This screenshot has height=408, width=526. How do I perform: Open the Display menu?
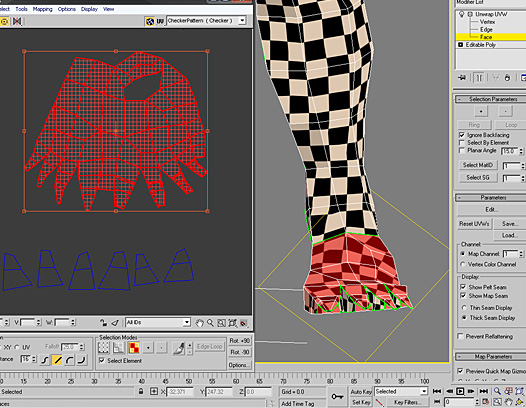[89, 9]
